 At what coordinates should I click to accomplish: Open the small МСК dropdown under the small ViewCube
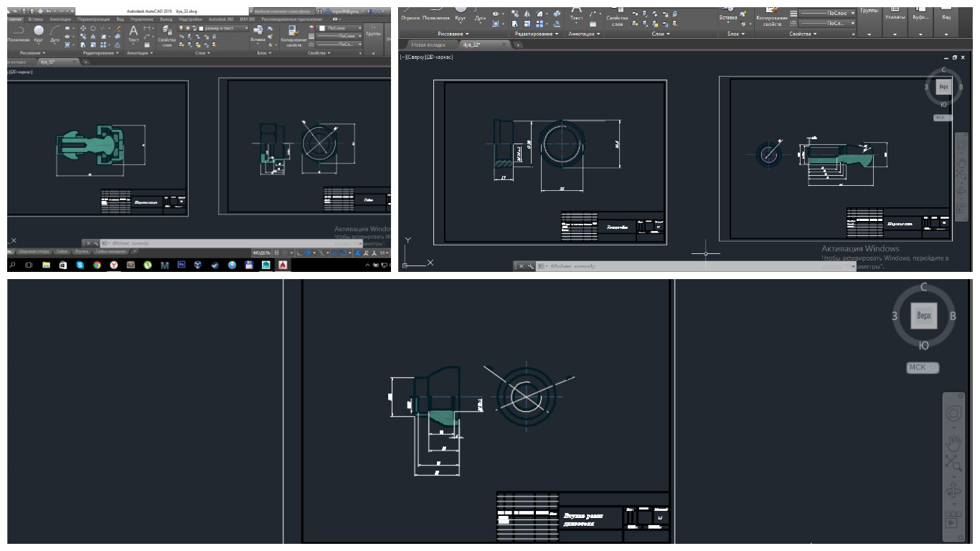coord(943,117)
